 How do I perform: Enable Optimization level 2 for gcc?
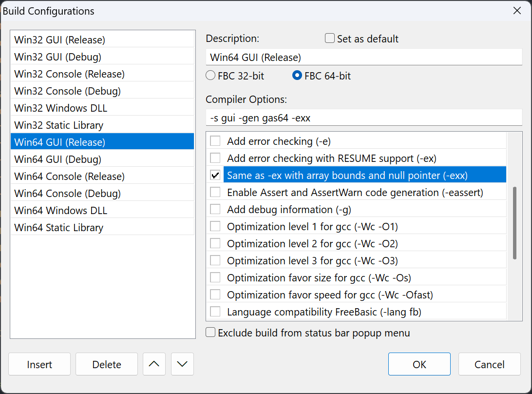pos(215,243)
